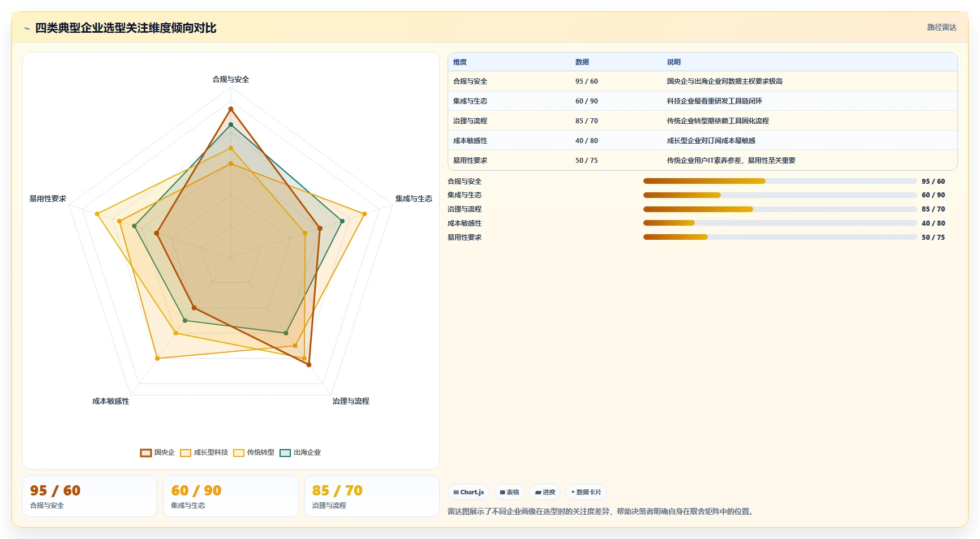The height and width of the screenshot is (539, 980).
Task: Click the 雷达图 description footnote text
Action: click(x=601, y=512)
